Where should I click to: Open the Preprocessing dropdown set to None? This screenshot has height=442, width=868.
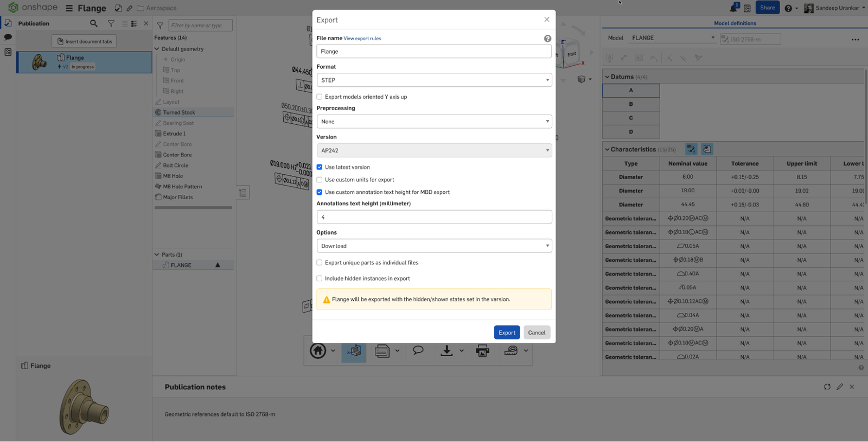tap(434, 122)
